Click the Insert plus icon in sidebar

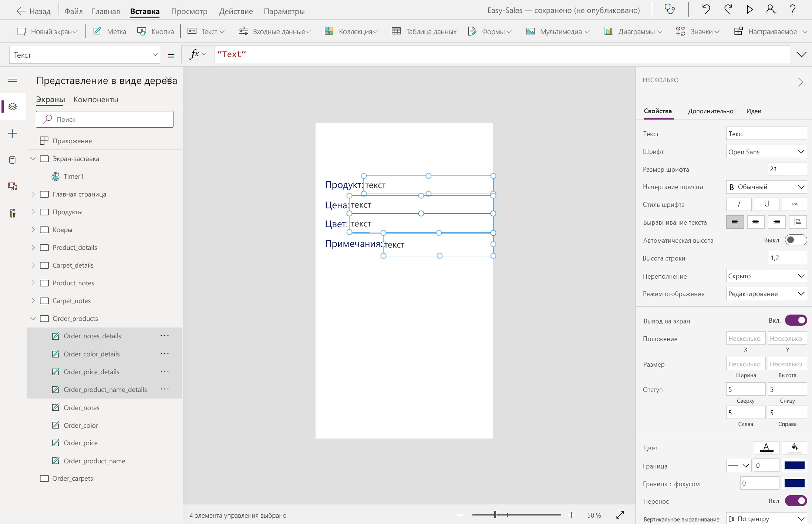pos(13,133)
